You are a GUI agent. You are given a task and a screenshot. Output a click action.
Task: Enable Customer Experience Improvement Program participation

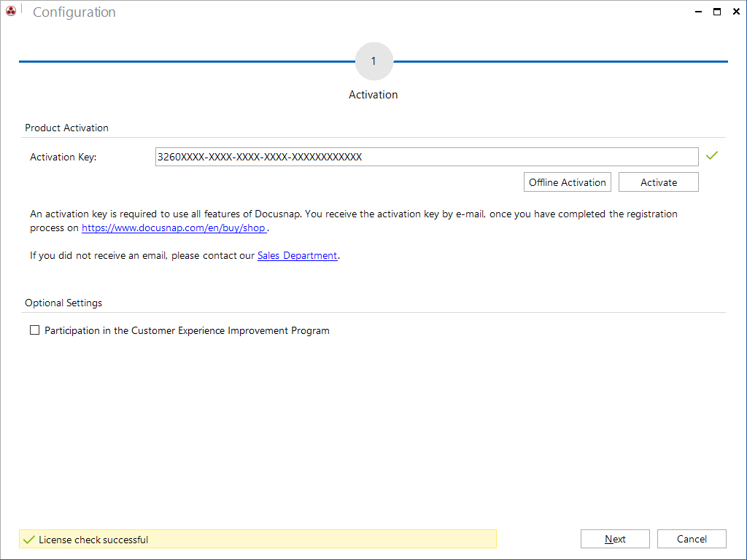coord(35,330)
